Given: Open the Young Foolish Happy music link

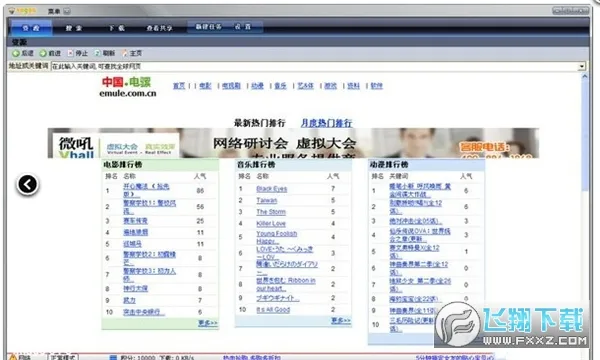Looking at the screenshot, I should [x=277, y=237].
